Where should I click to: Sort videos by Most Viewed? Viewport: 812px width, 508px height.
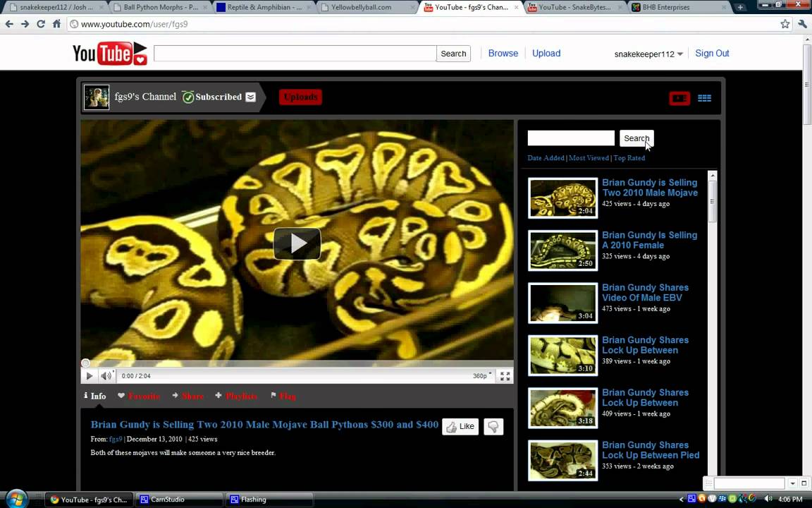pyautogui.click(x=589, y=158)
